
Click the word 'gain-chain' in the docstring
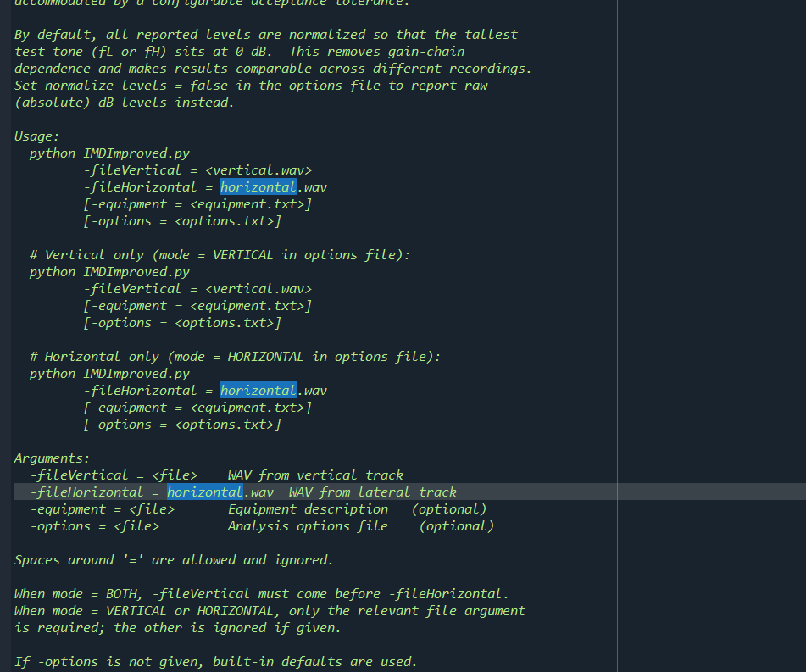coord(426,52)
